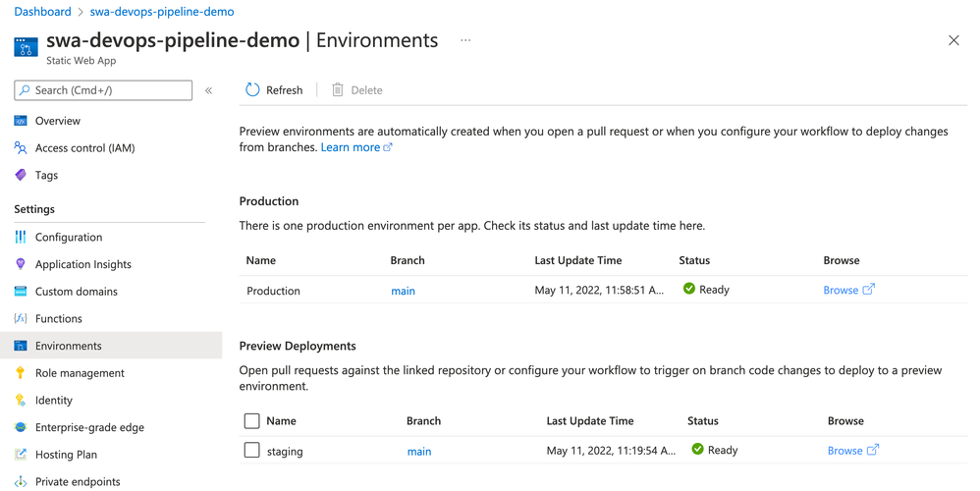Open Role management key icon
The image size is (980, 491).
pos(21,373)
